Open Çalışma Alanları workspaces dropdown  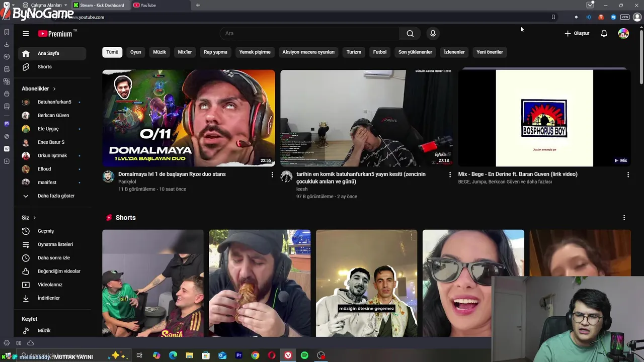[x=44, y=5]
